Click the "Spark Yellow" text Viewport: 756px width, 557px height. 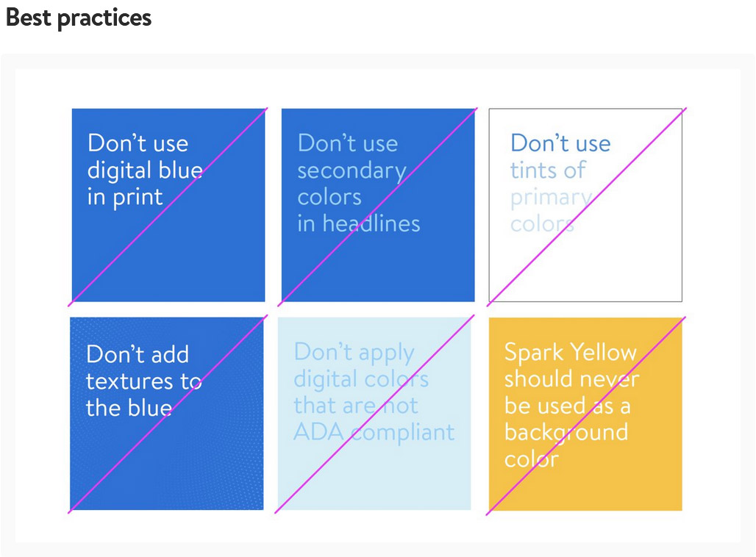pos(570,352)
